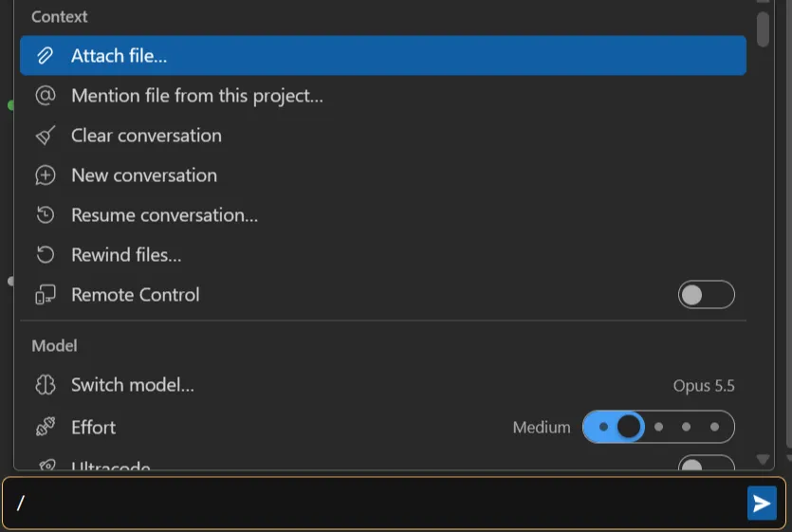Open Resume conversation
This screenshot has height=532, width=792.
(x=383, y=215)
